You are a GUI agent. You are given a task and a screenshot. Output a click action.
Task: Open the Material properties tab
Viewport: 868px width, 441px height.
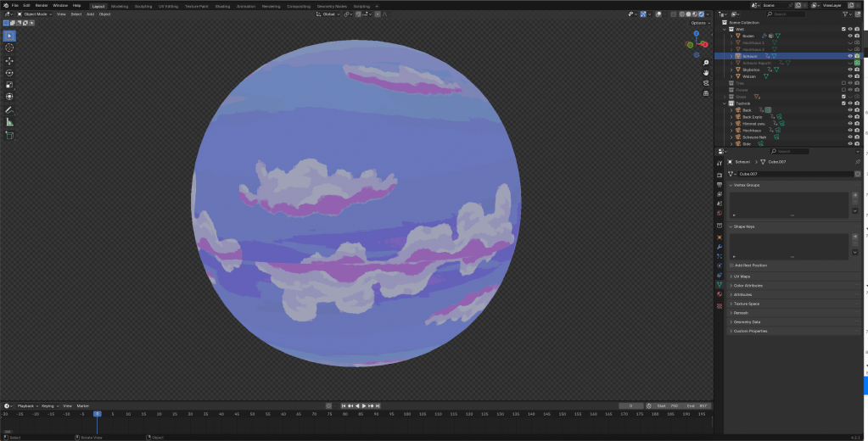(x=720, y=295)
